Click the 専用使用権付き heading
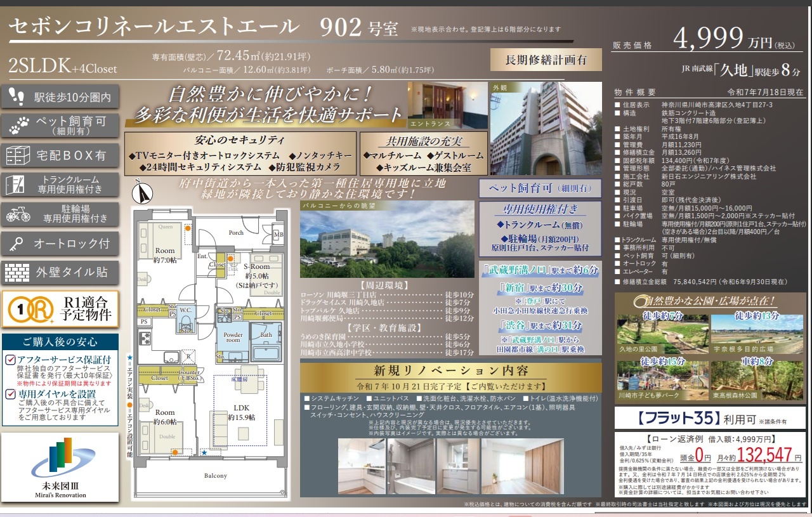The width and height of the screenshot is (812, 517). click(539, 209)
